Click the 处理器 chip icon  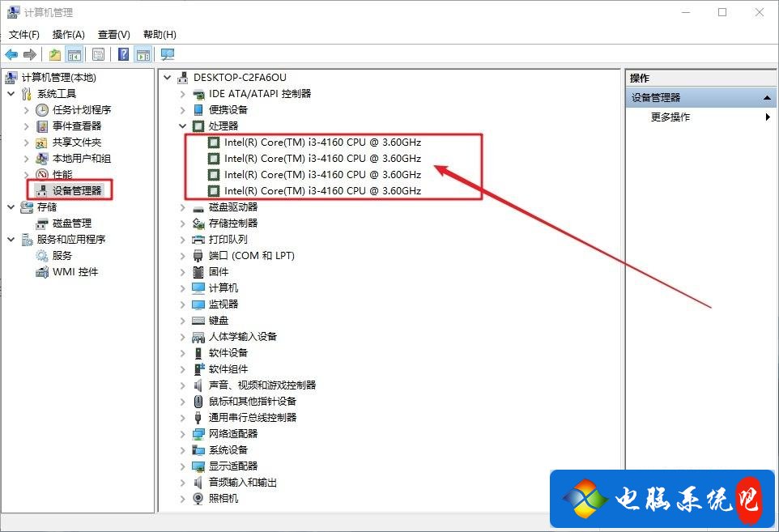tap(198, 126)
